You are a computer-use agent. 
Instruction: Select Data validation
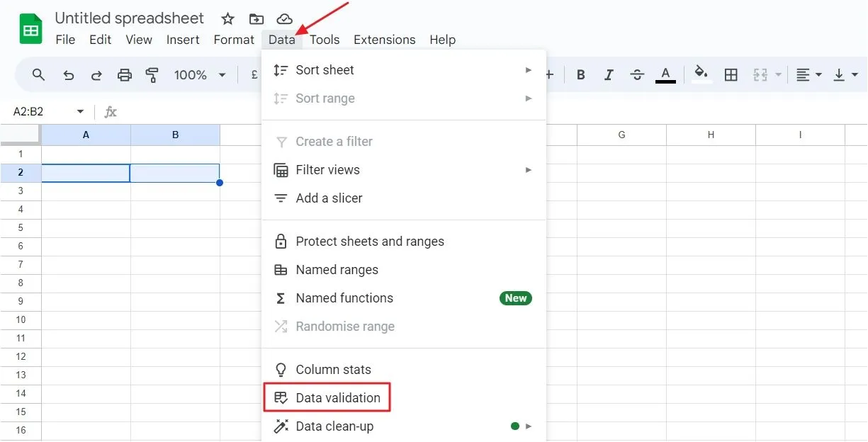(404, 398)
